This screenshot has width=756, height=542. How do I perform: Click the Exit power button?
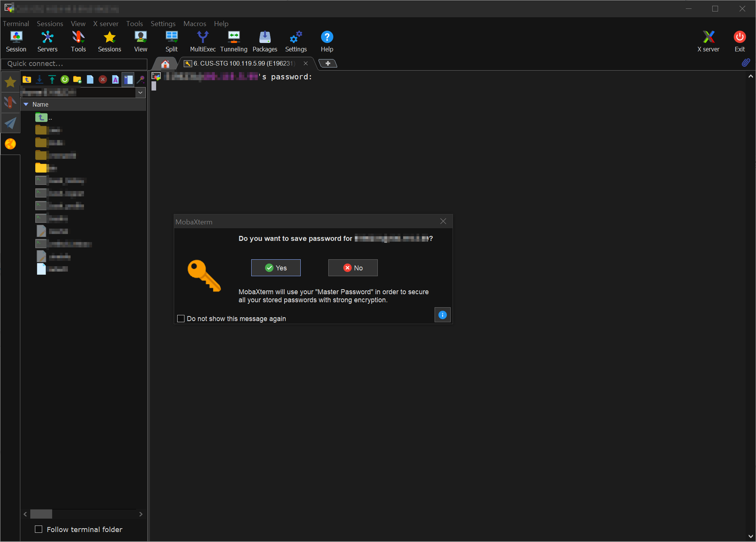[740, 41]
